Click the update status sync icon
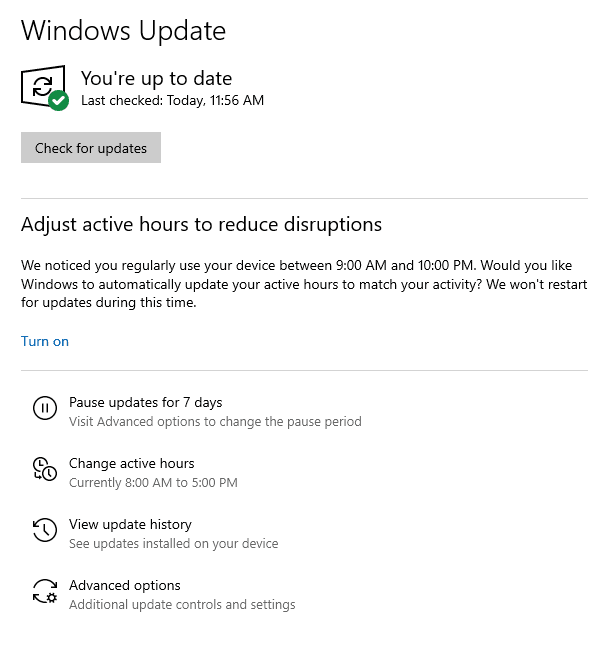The height and width of the screenshot is (655, 600). point(42,86)
